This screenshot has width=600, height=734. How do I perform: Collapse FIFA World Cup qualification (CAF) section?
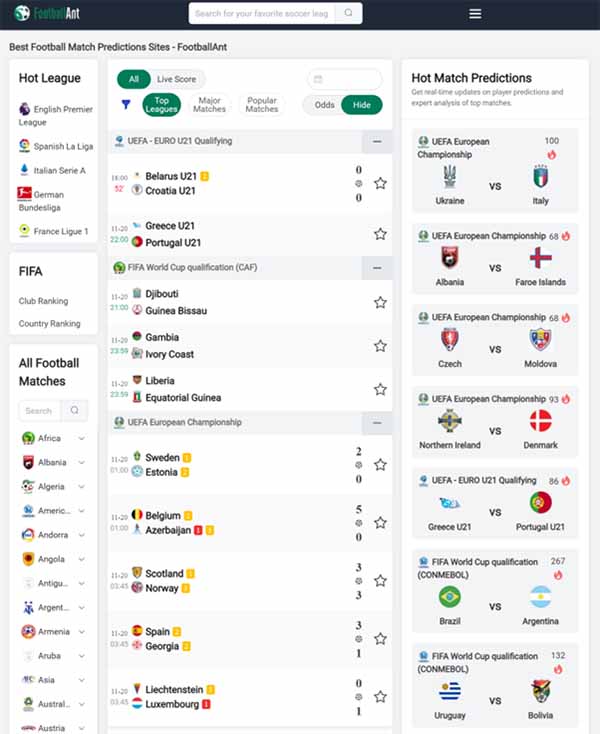(377, 268)
